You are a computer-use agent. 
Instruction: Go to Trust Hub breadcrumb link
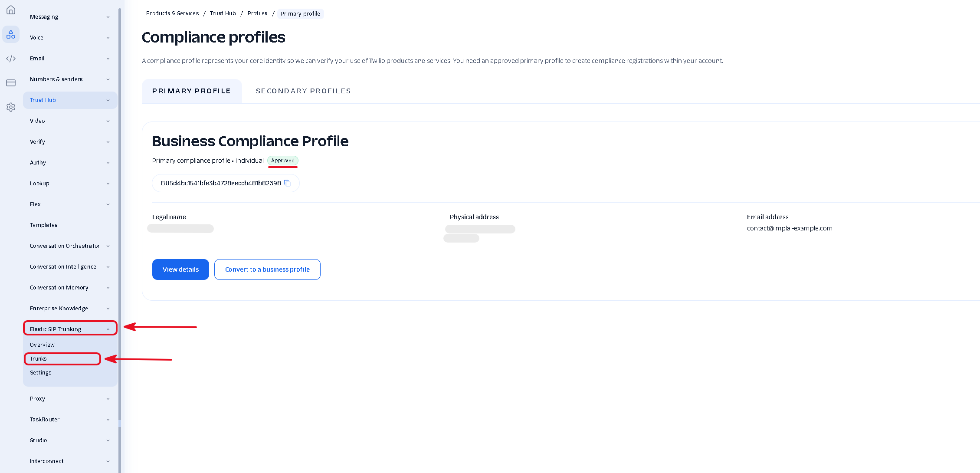coord(223,13)
